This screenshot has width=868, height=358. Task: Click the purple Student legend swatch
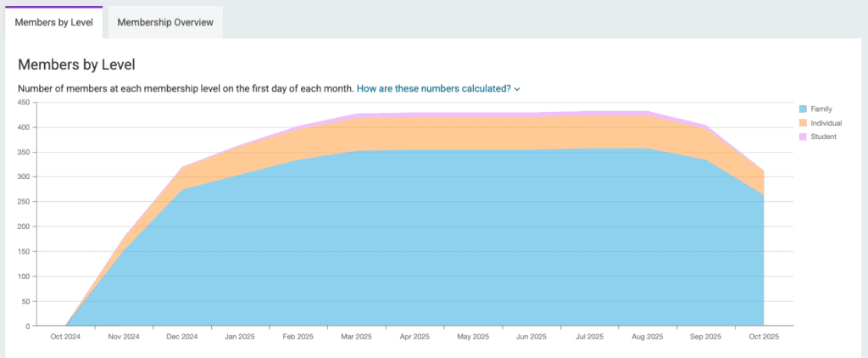click(802, 137)
